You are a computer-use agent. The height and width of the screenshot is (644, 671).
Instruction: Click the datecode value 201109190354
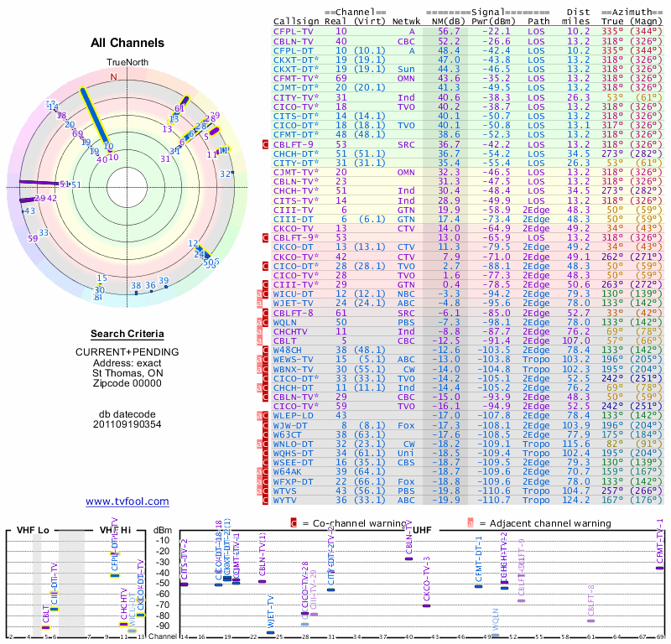[127, 424]
